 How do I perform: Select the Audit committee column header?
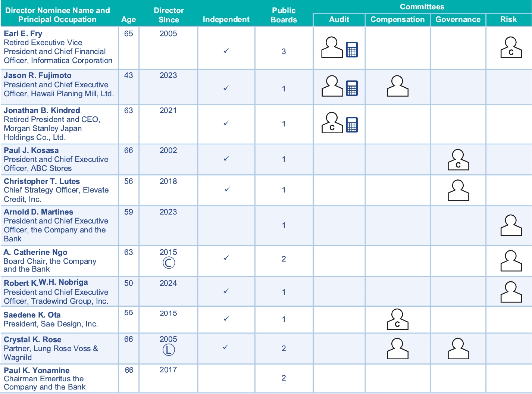tap(339, 20)
